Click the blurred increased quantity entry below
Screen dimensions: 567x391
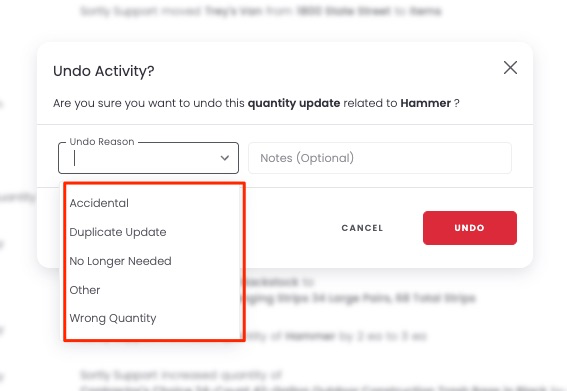181,375
